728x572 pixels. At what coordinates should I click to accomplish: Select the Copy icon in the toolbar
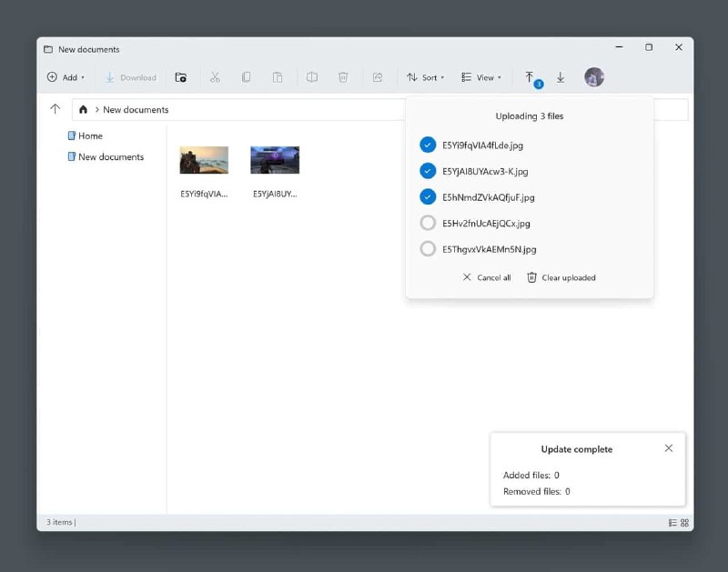[x=246, y=77]
